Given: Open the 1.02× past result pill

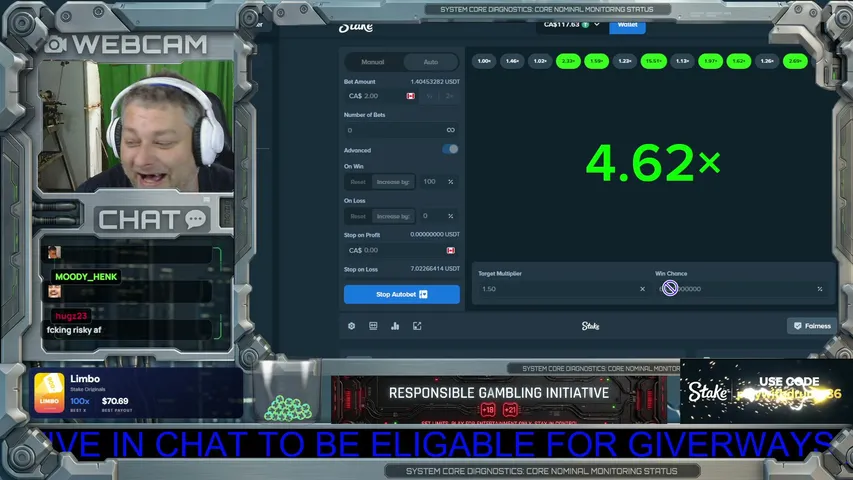Looking at the screenshot, I should pos(540,61).
